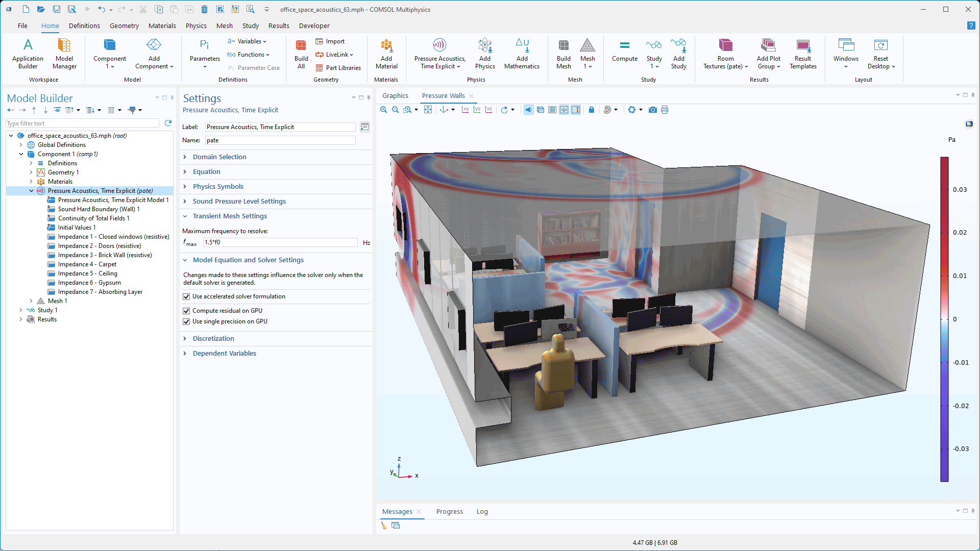Switch to XZ view in graphics
Viewport: 980px width, 551px height.
[488, 110]
